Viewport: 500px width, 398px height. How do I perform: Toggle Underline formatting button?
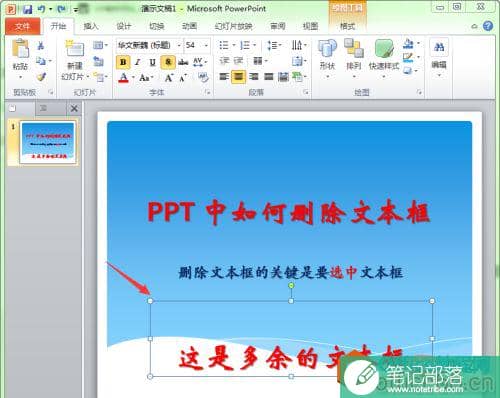pos(153,62)
